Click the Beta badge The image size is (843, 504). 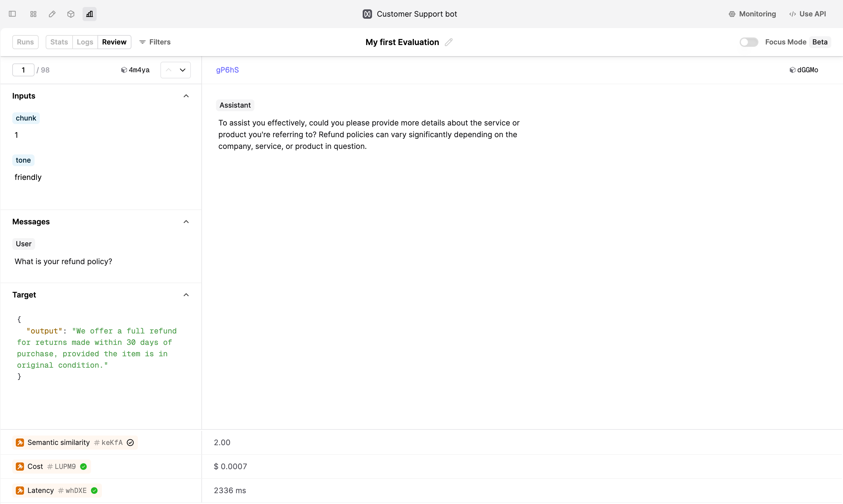pos(820,42)
